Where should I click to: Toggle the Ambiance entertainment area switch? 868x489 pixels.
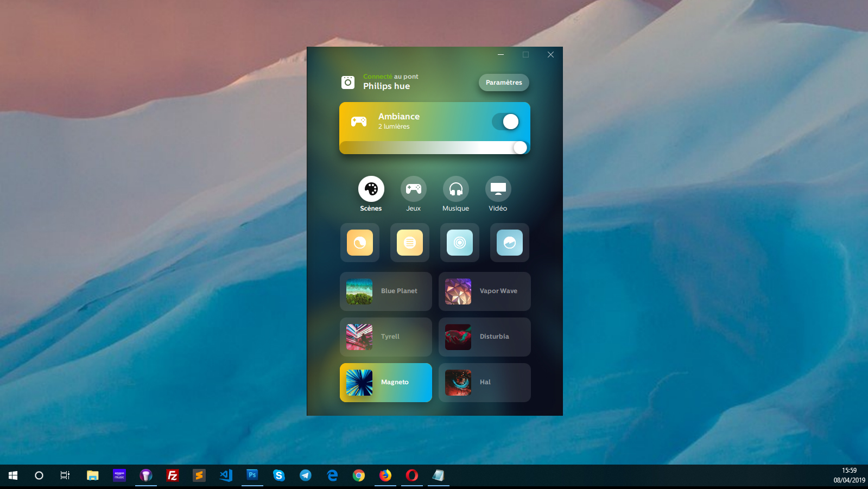(505, 122)
